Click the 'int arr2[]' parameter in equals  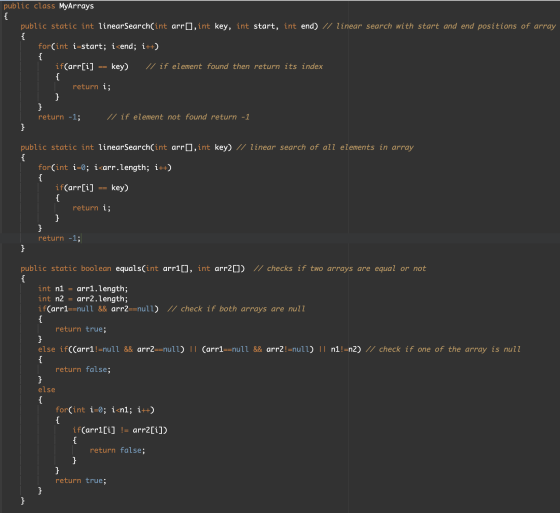click(220, 268)
